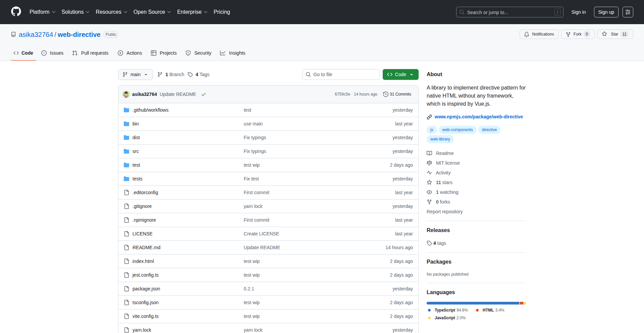Viewport: 644px width, 333px height.
Task: Click the green check status icon
Action: (x=203, y=94)
